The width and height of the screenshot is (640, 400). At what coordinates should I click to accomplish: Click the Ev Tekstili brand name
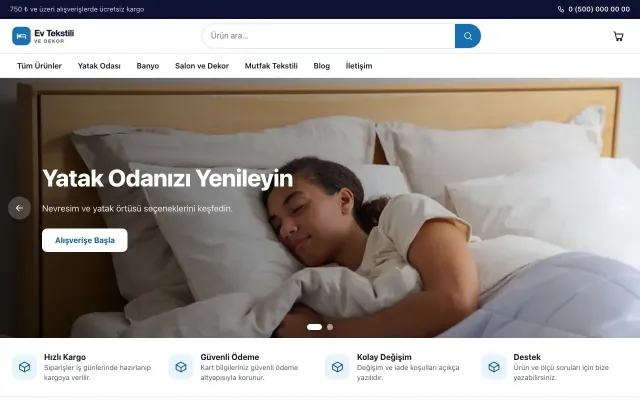[54, 33]
